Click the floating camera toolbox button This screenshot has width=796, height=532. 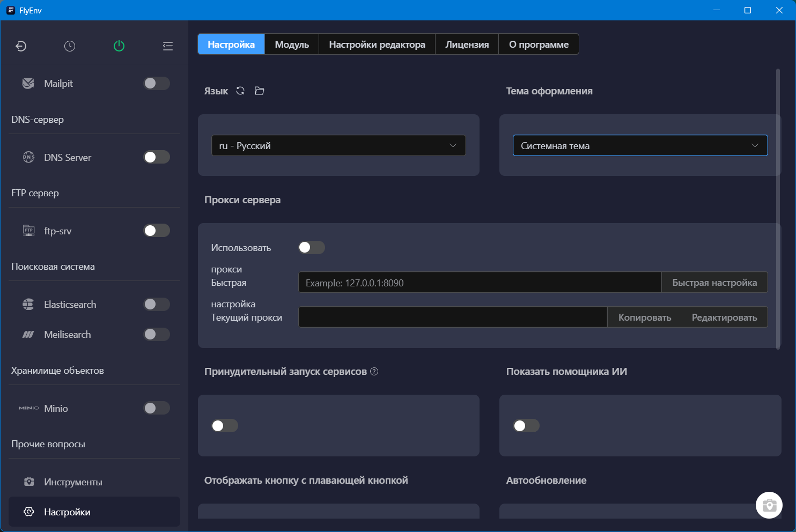coord(769,505)
